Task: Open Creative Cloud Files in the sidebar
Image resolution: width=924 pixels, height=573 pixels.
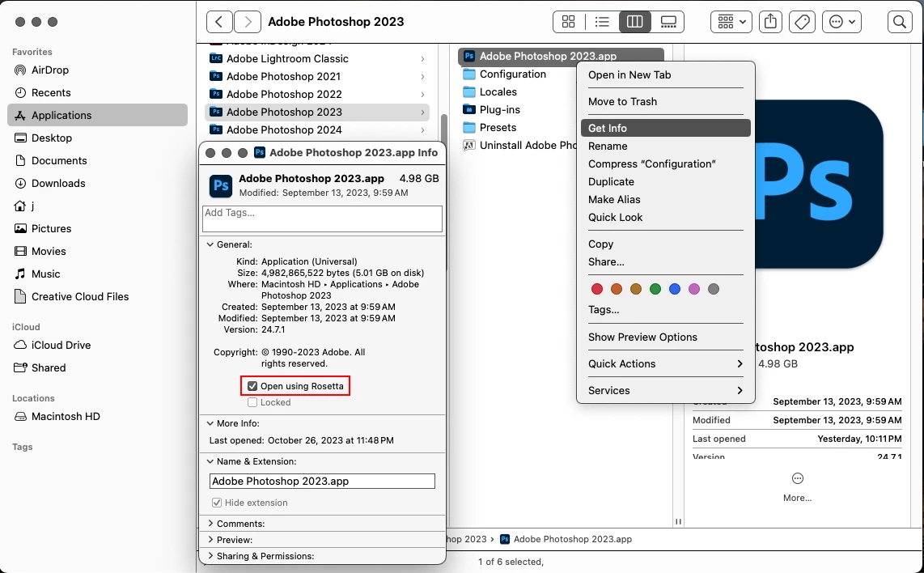Action: click(x=97, y=296)
